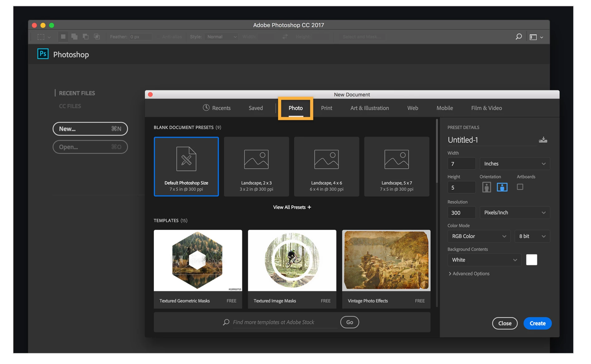Open the Pixels/Inch resolution units dropdown
591x364 pixels.
pos(515,213)
